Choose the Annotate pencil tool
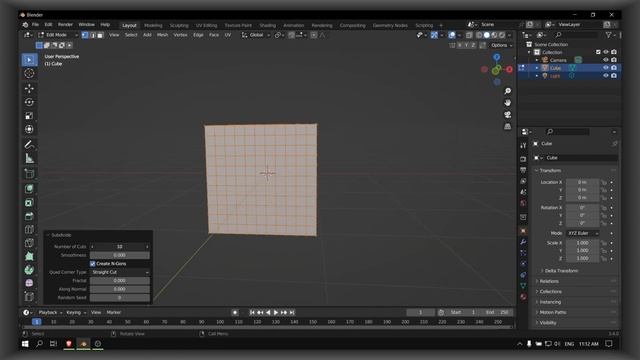This screenshot has height=360, width=640. [x=29, y=144]
